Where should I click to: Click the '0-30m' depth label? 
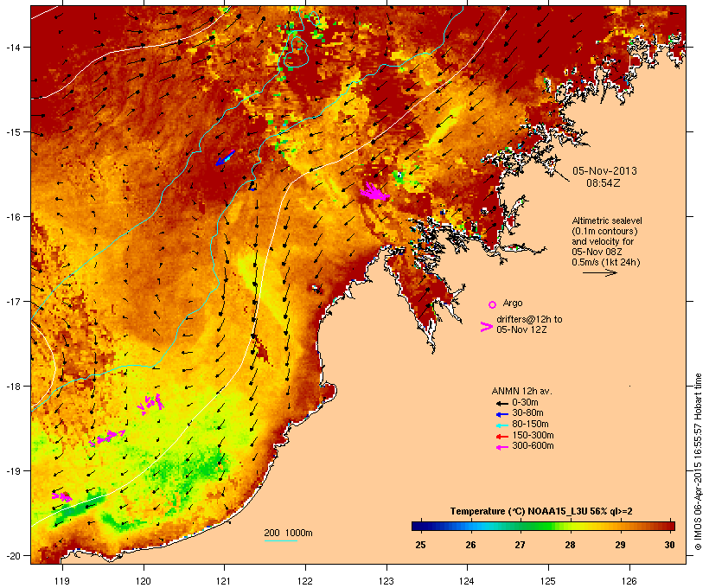click(525, 403)
